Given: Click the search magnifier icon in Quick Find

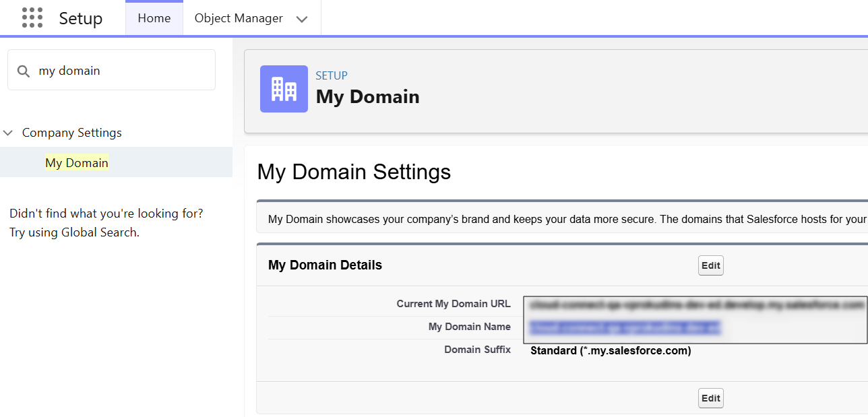Looking at the screenshot, I should [x=24, y=71].
